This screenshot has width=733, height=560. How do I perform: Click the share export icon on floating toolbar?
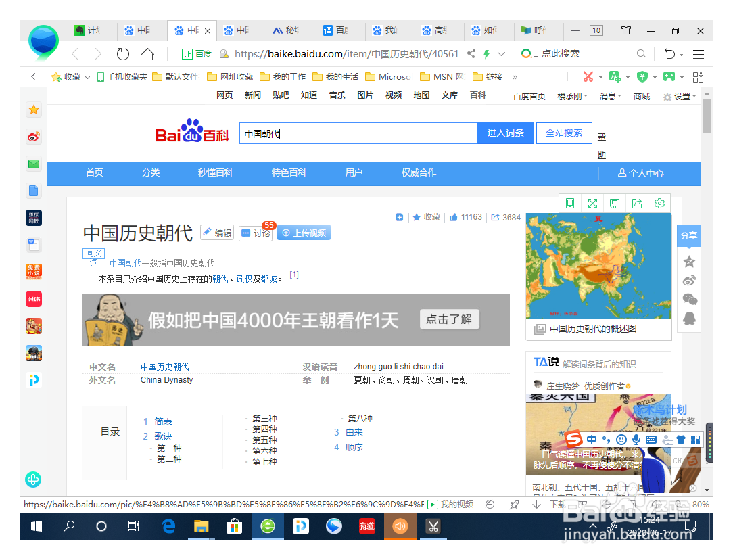[x=637, y=204]
